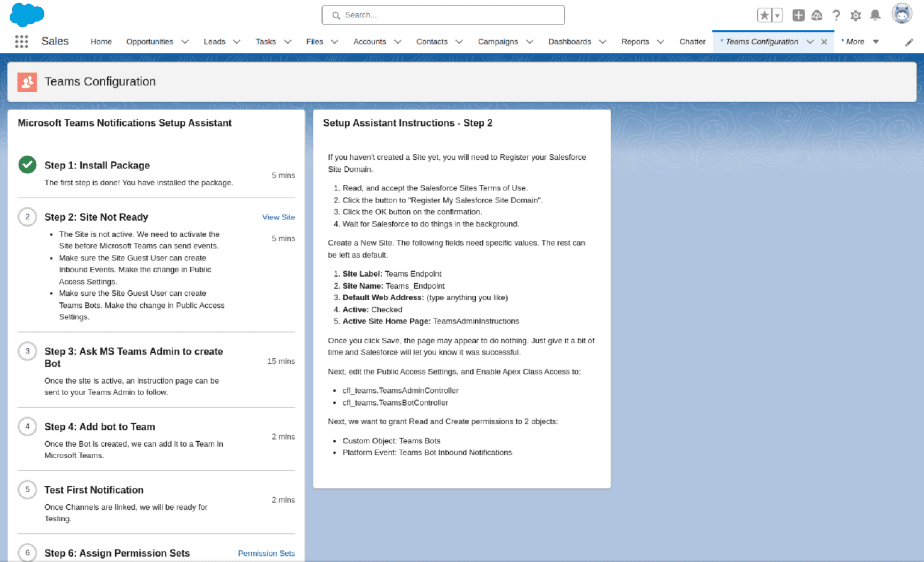Screen dimensions: 924x562
Task: Click the Help question mark icon
Action: 836,15
